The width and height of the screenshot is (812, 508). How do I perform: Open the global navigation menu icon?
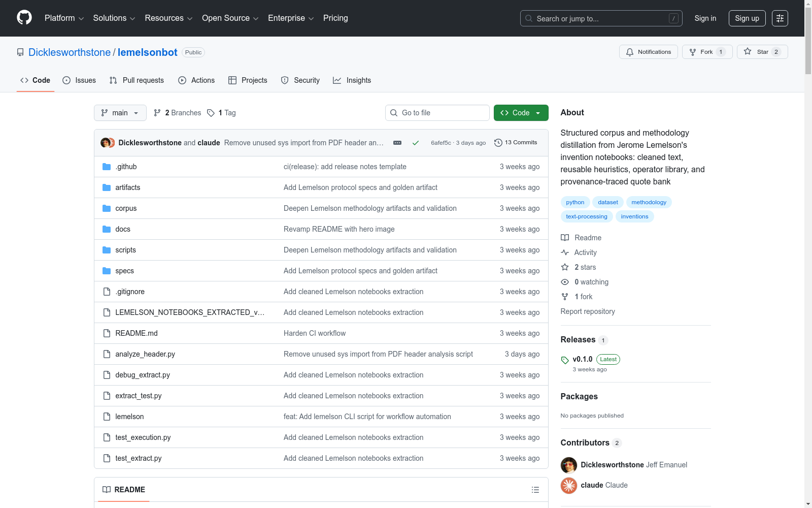coord(780,18)
